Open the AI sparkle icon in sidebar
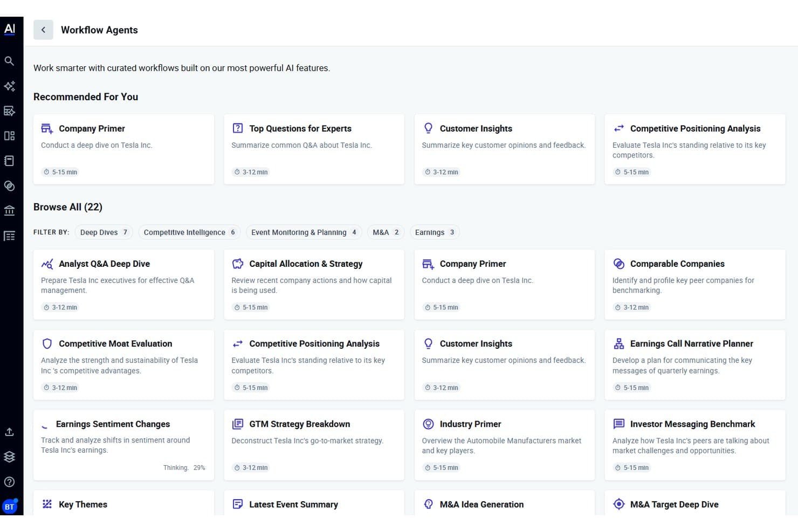The image size is (798, 532). pos(9,86)
